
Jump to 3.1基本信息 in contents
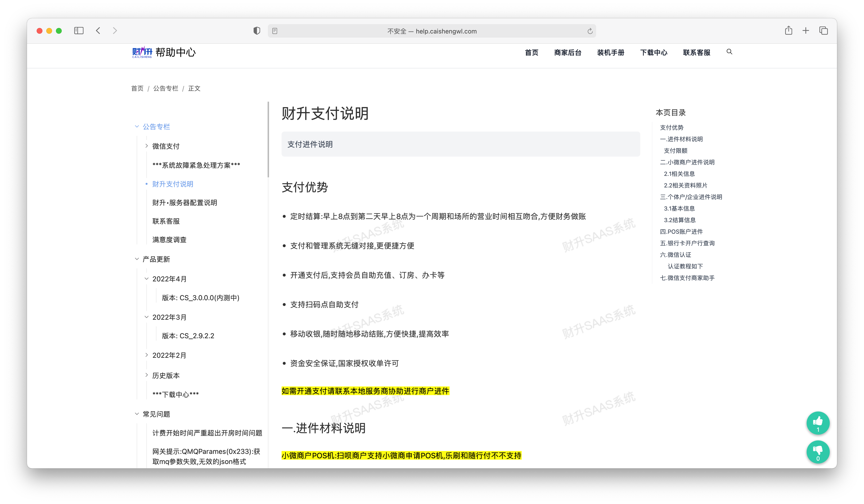coord(679,208)
